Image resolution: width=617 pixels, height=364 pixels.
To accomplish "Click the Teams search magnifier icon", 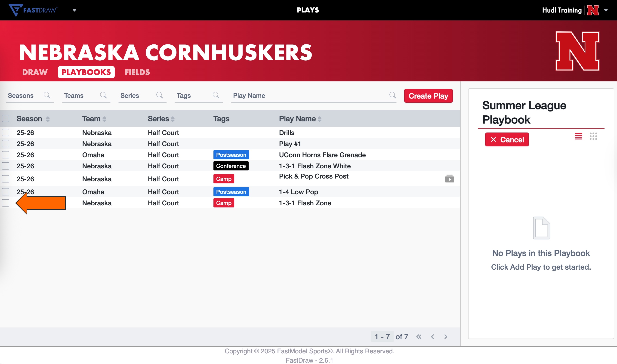I will 103,95.
